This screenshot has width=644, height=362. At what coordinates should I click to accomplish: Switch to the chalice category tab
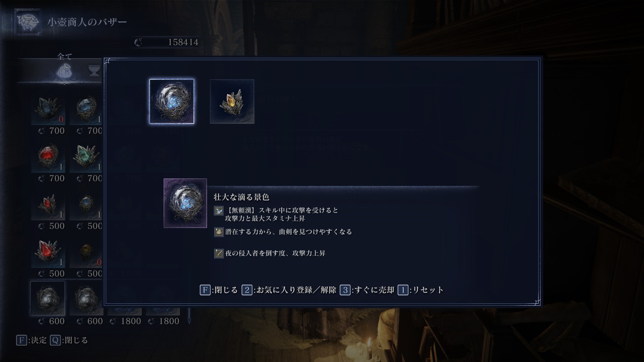94,70
